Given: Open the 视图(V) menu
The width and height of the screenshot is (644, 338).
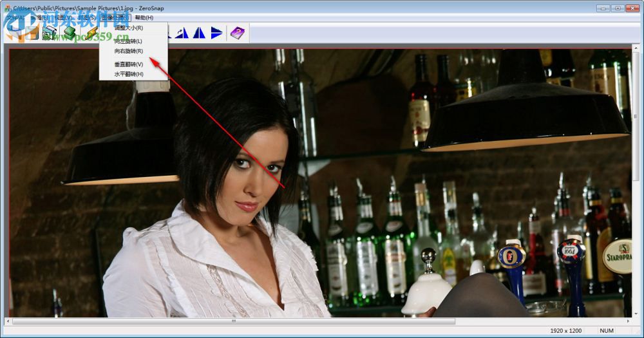Looking at the screenshot, I should 62,17.
